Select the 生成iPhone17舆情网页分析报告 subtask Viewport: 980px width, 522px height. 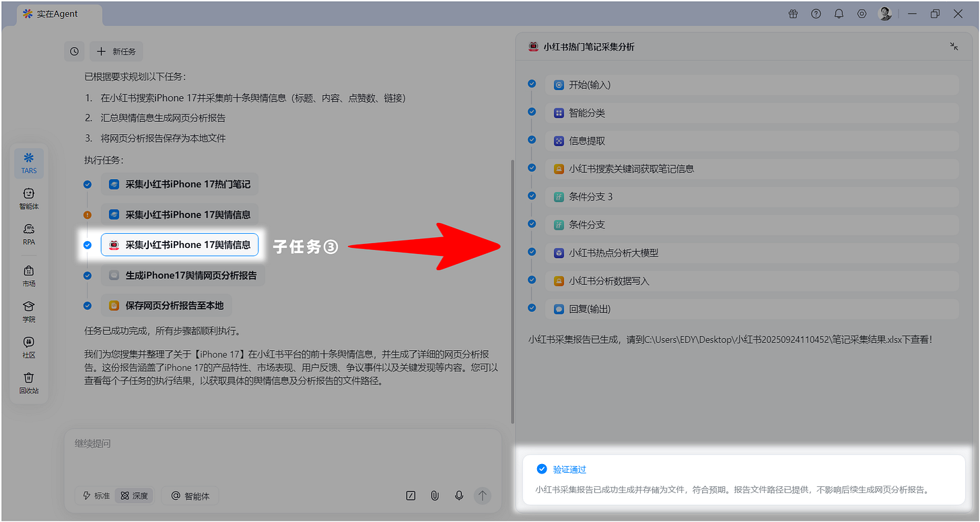(183, 275)
